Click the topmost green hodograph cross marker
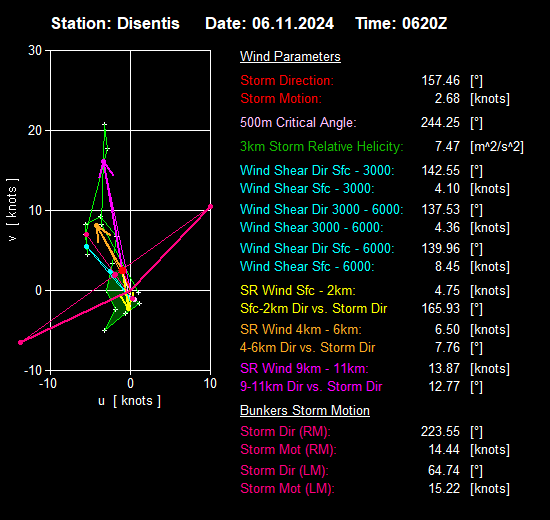 tap(104, 125)
